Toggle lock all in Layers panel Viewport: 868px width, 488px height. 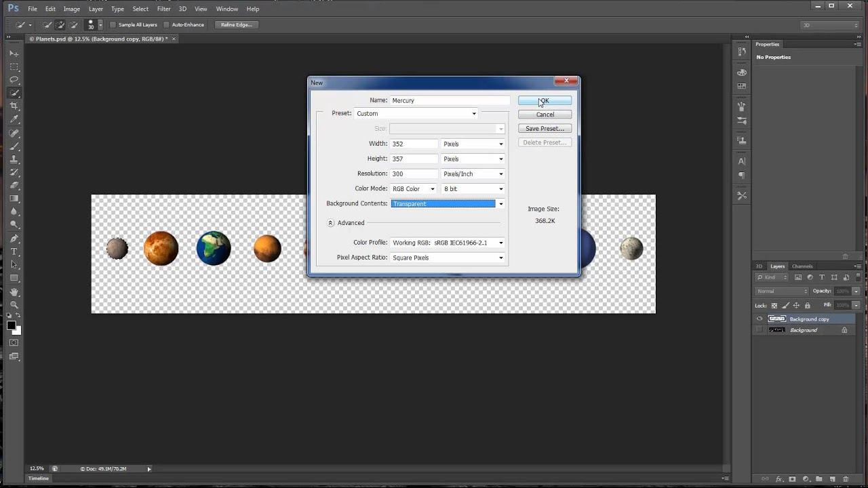tap(807, 306)
